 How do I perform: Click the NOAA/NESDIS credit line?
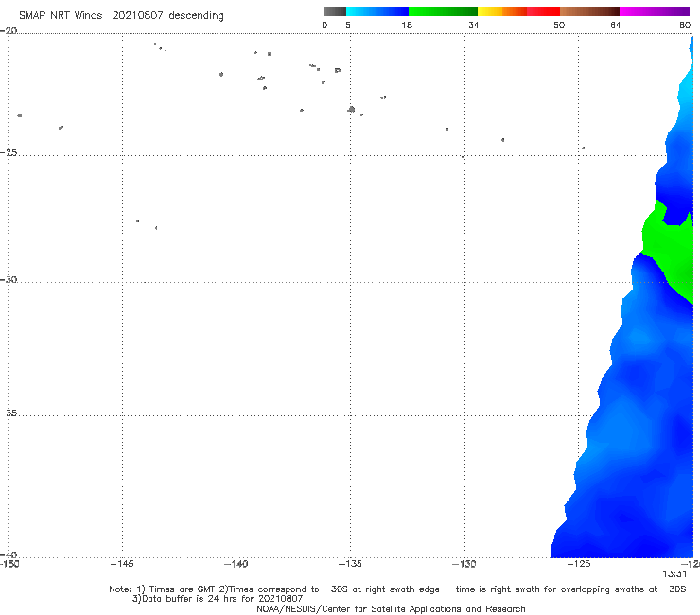click(391, 608)
